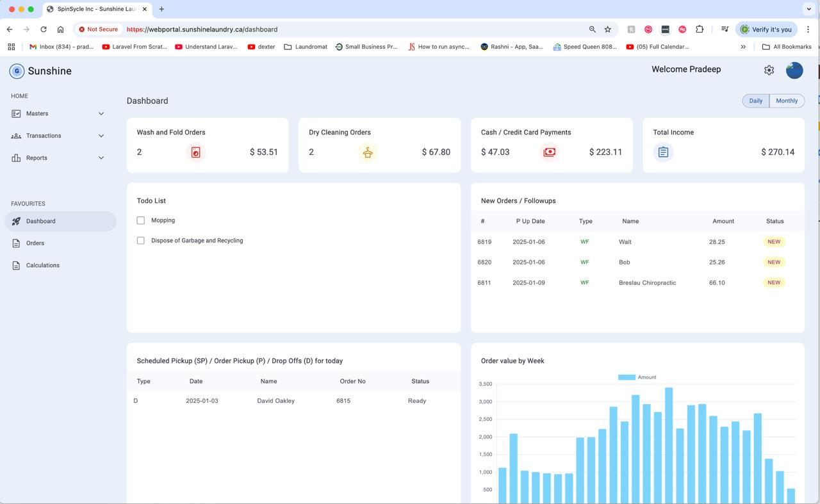Expand the Masters sidebar menu
The height and width of the screenshot is (504, 820).
[x=58, y=113]
